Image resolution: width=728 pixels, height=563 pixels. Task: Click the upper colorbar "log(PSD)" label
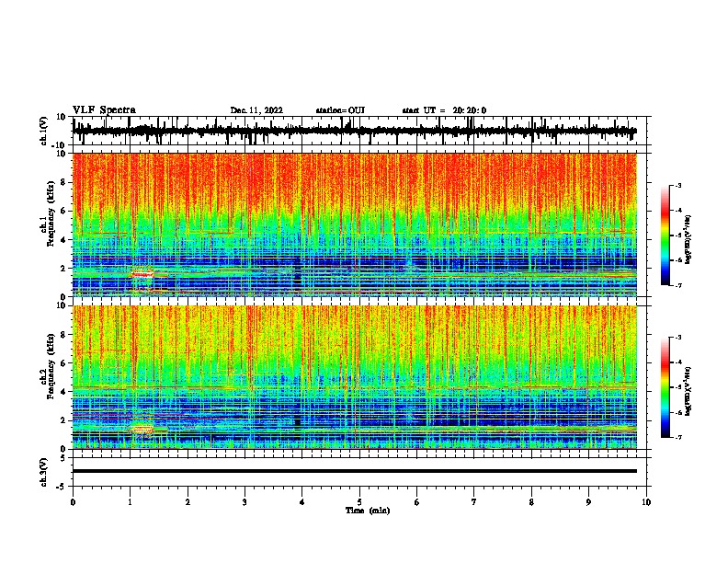click(x=688, y=240)
